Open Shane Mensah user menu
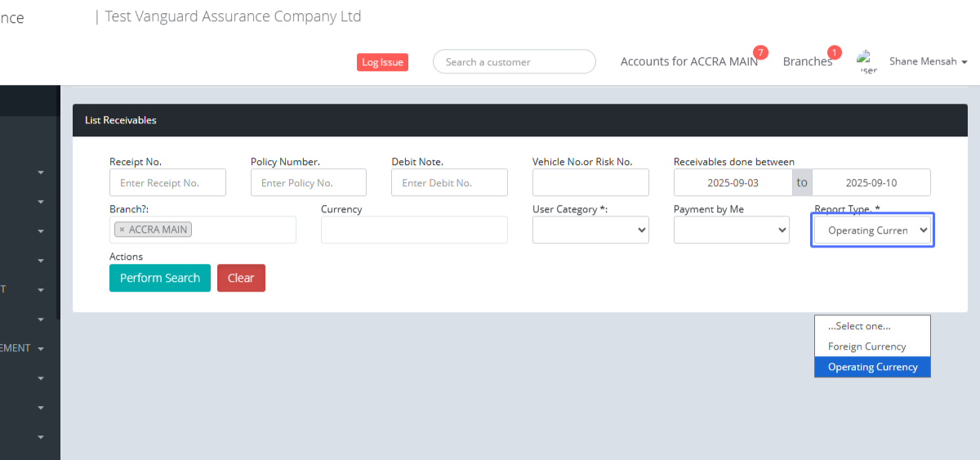The height and width of the screenshot is (460, 980). [928, 61]
